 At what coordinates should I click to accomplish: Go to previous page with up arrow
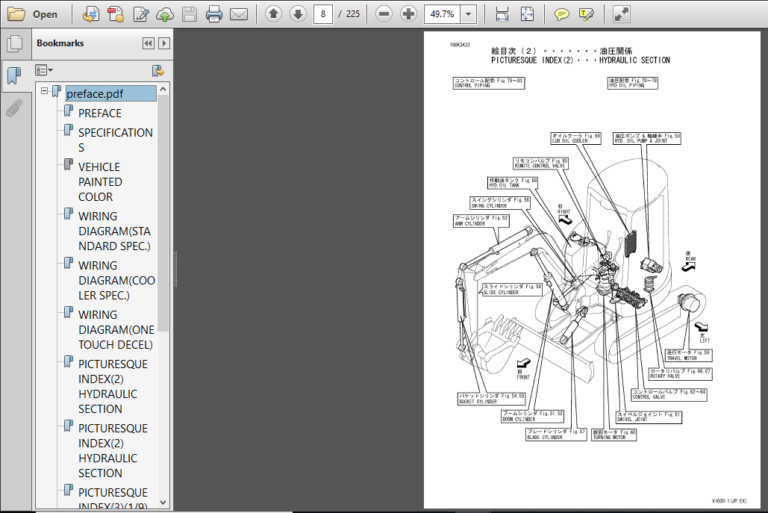coord(273,14)
